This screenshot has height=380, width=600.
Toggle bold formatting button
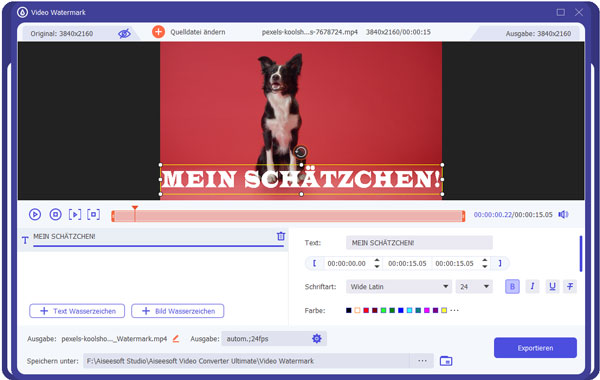pyautogui.click(x=512, y=286)
